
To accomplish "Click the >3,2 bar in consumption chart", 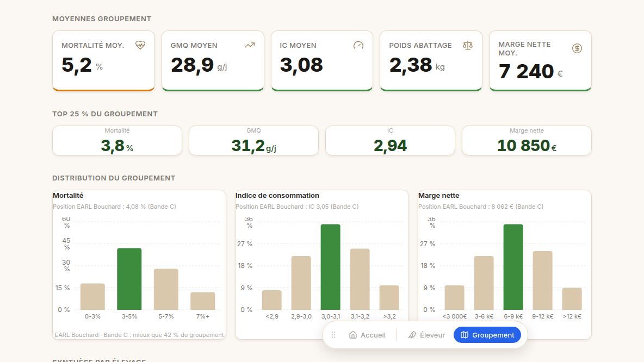I will pos(389,297).
